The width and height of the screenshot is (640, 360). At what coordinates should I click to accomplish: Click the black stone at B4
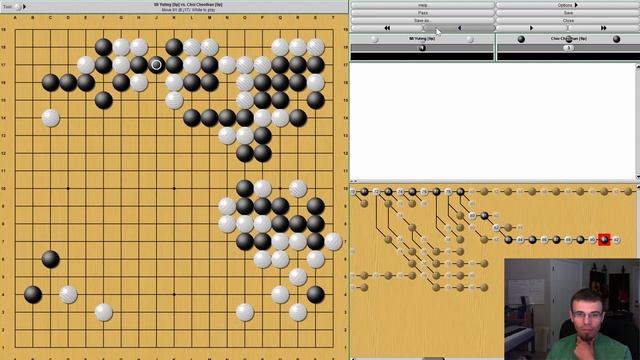click(33, 295)
